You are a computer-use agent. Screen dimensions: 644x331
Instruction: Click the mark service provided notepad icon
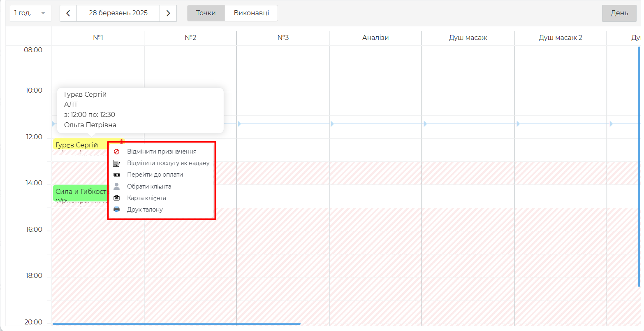click(x=116, y=163)
